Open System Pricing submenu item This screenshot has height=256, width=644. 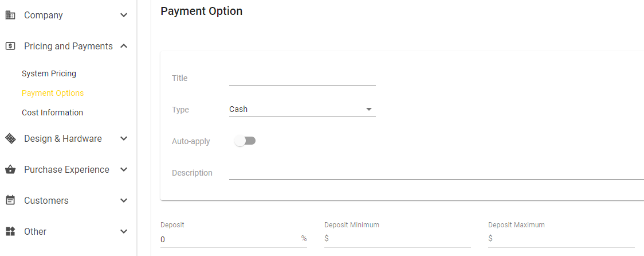coord(49,73)
